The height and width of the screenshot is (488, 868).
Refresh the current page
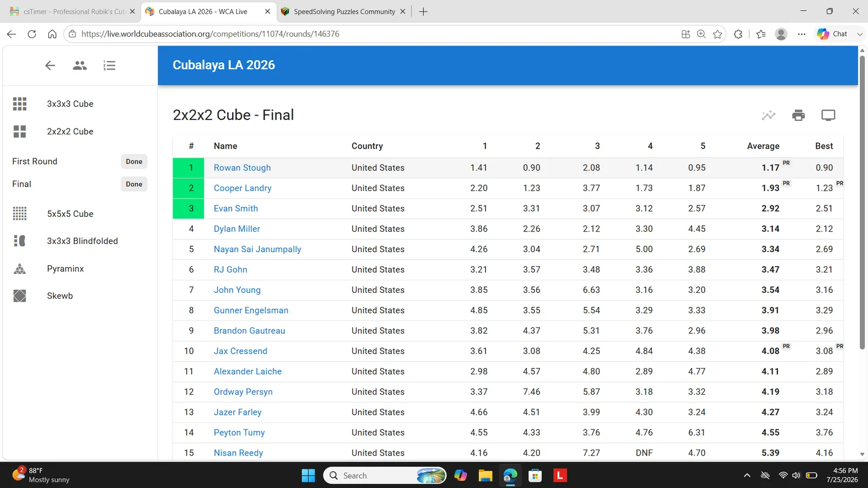click(x=32, y=34)
